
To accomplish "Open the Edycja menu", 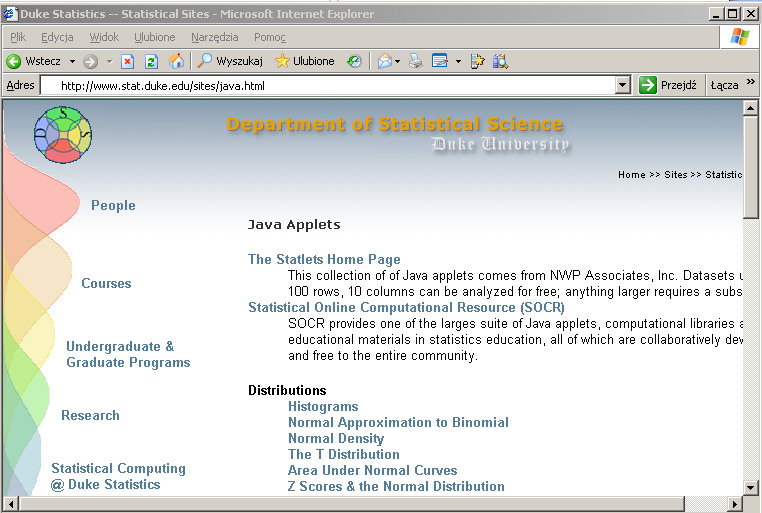I will [x=57, y=37].
